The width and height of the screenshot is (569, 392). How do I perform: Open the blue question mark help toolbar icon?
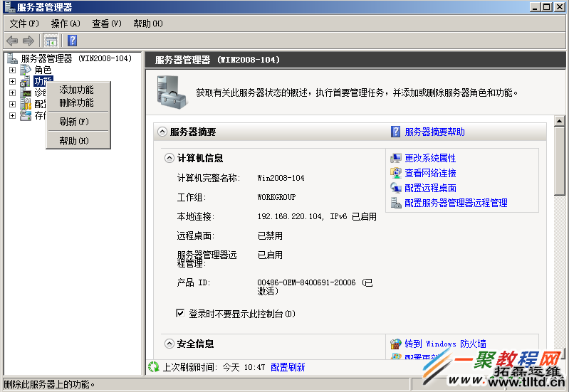[72, 41]
